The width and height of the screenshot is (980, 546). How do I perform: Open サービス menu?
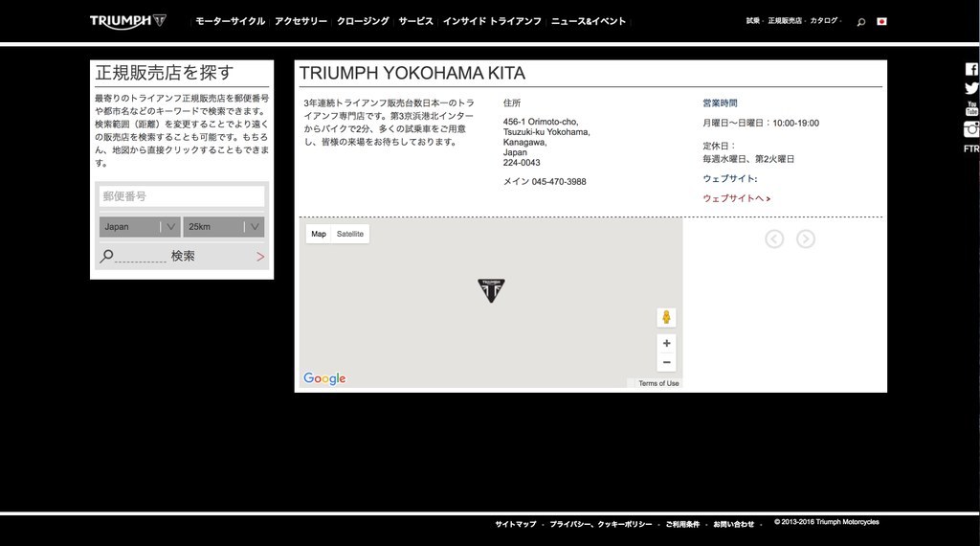415,21
